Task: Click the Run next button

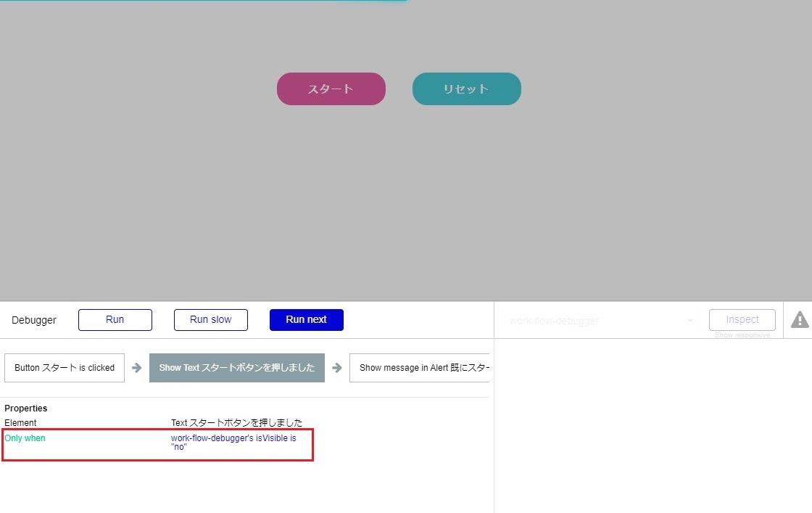Action: 307,320
